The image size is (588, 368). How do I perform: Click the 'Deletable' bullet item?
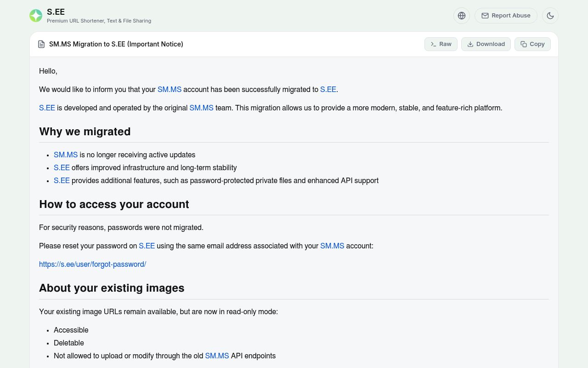(x=69, y=343)
